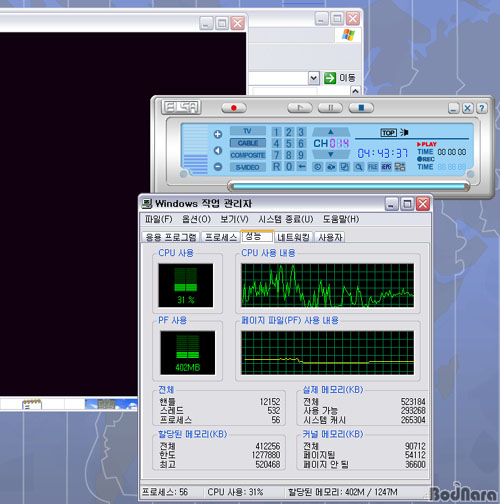
Task: Click the 31 % CPU usage meter
Action: click(186, 285)
